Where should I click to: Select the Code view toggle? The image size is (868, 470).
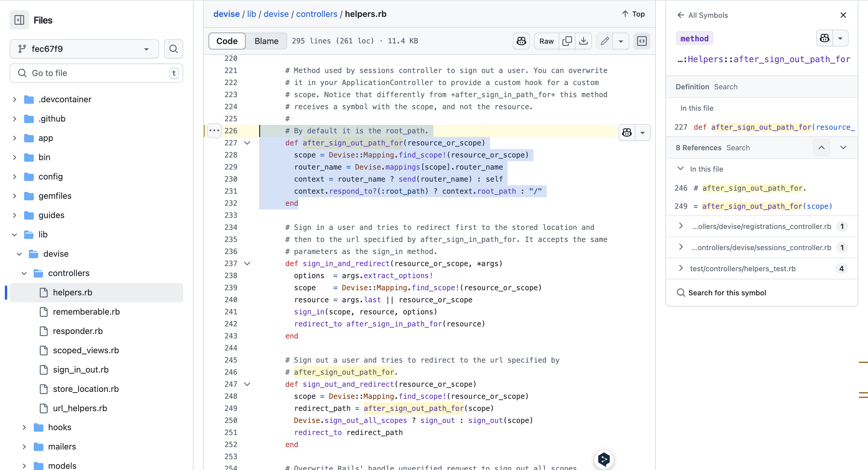227,41
